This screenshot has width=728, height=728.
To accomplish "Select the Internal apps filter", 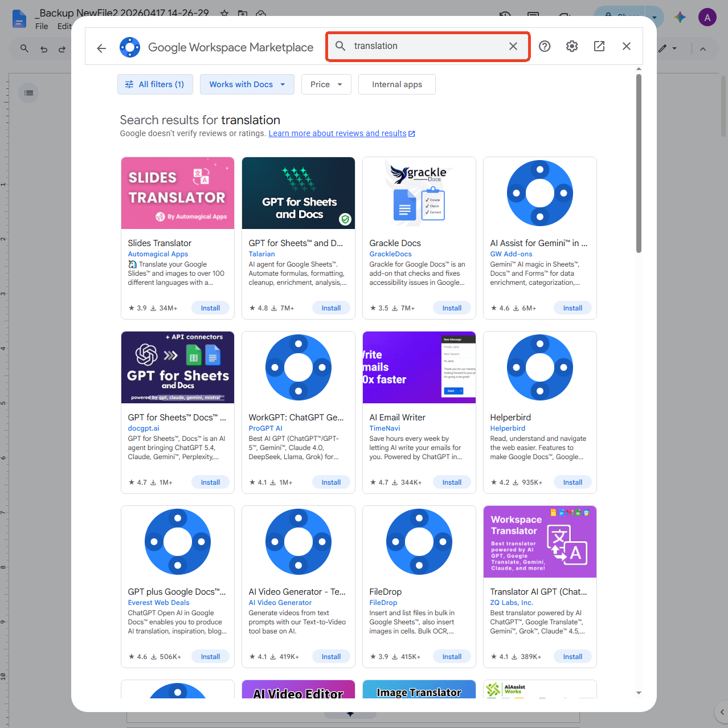I will 397,84.
